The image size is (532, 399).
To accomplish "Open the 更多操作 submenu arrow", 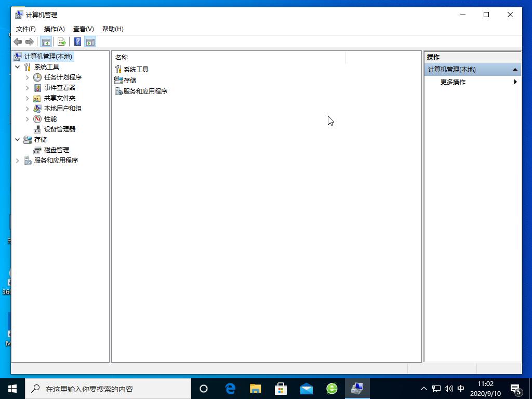I will coord(515,82).
